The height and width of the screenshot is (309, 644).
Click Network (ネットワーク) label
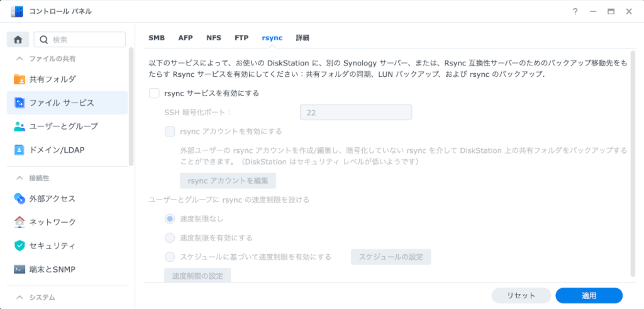pos(53,222)
